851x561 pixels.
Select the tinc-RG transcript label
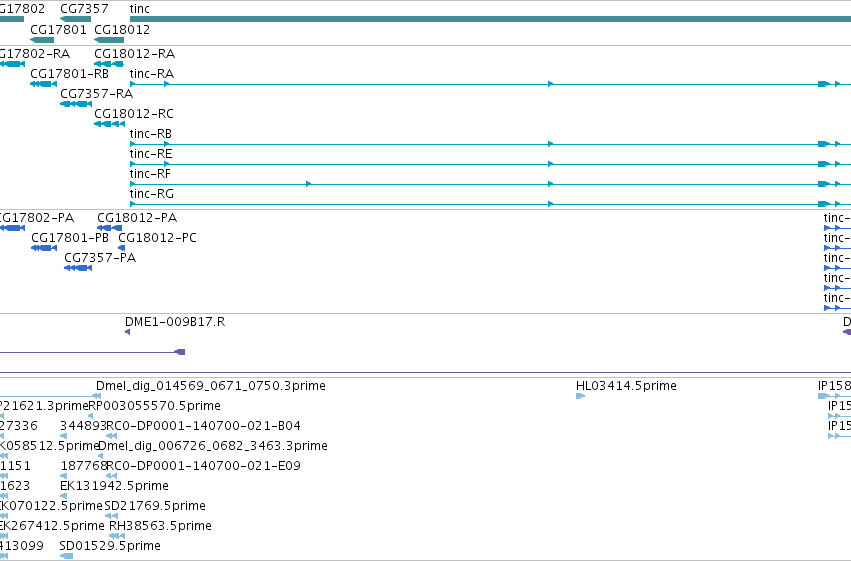click(152, 194)
